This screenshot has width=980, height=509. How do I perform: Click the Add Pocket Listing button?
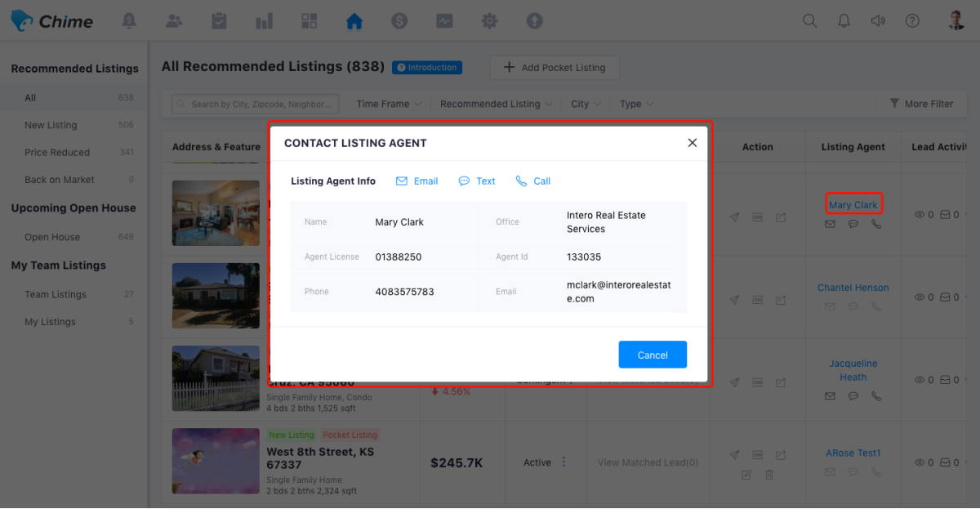(555, 68)
